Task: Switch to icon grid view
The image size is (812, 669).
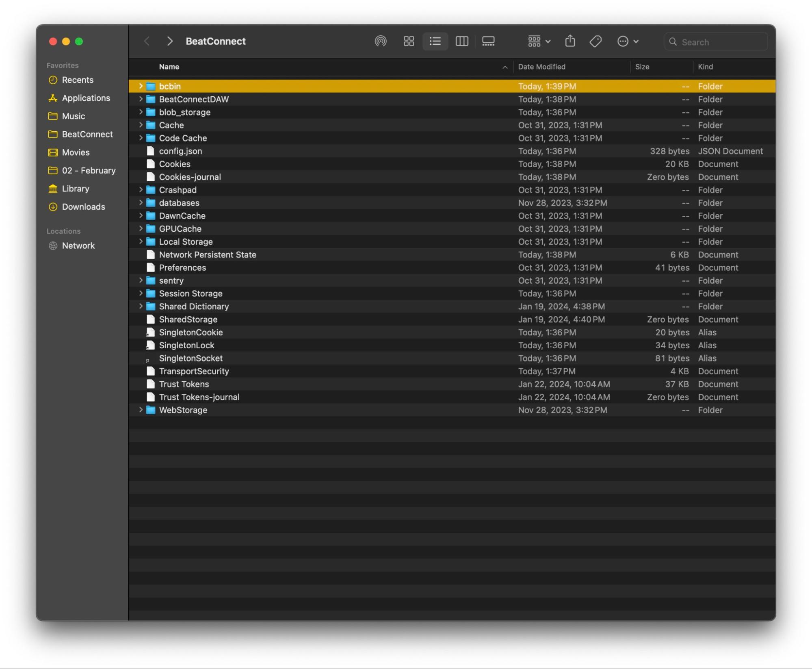Action: [409, 41]
